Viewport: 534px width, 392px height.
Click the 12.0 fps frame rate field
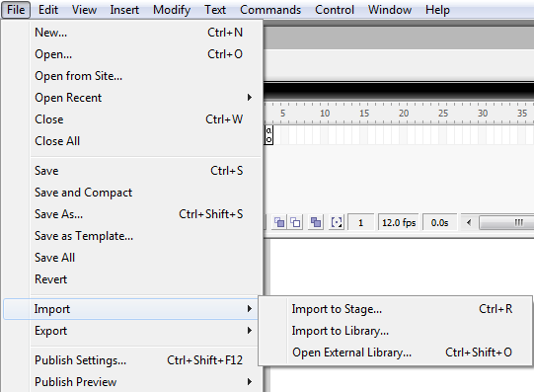point(399,223)
